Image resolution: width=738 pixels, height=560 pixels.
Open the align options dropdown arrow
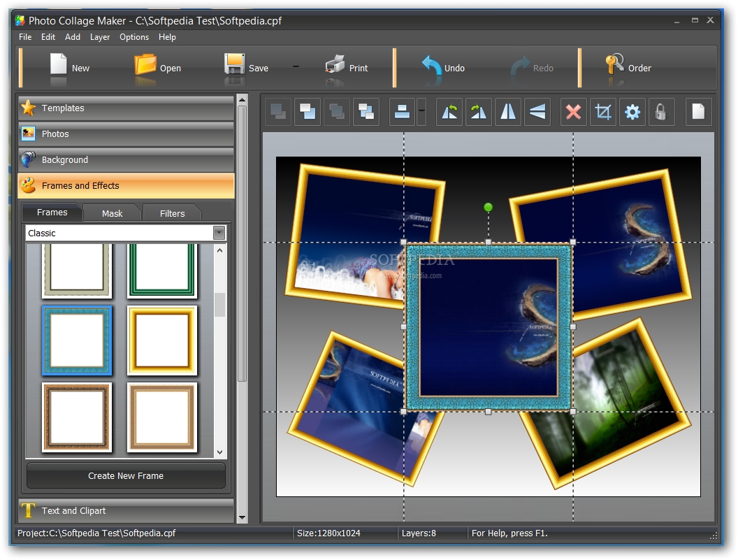tap(421, 112)
